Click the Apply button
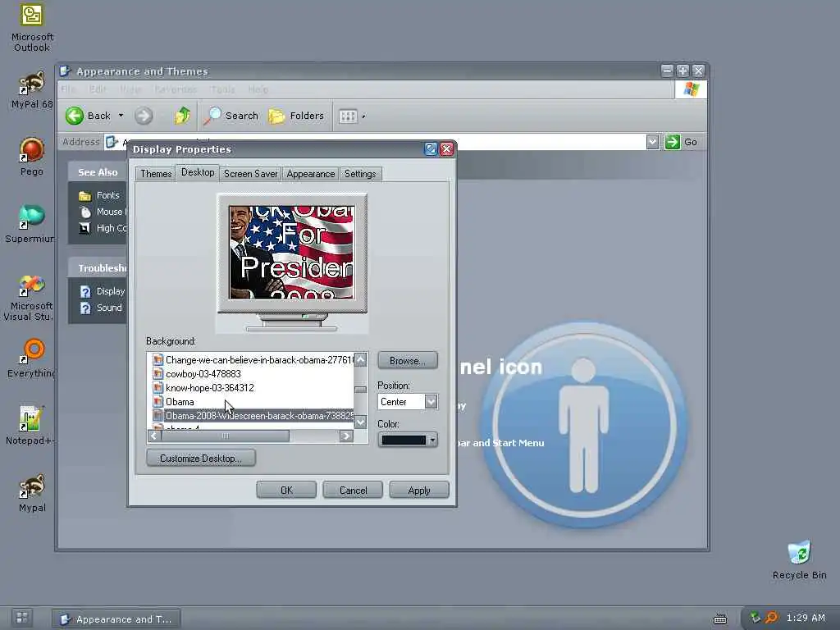The width and height of the screenshot is (840, 630). tap(419, 491)
